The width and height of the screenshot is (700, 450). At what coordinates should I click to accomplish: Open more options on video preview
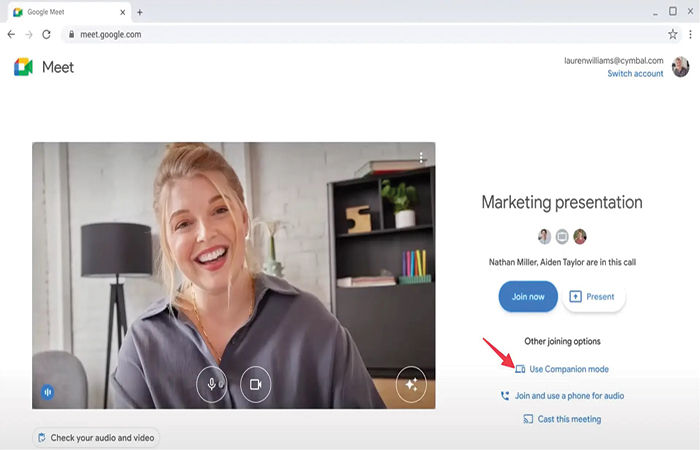[x=422, y=158]
